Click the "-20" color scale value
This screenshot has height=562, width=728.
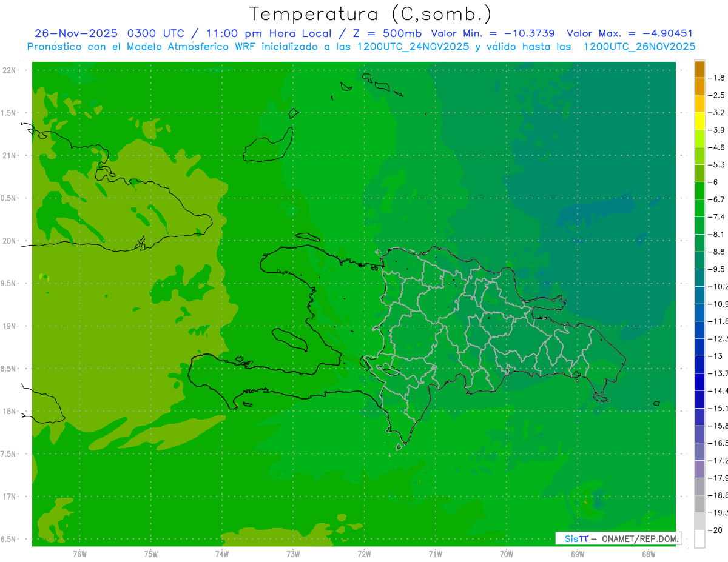pos(716,530)
